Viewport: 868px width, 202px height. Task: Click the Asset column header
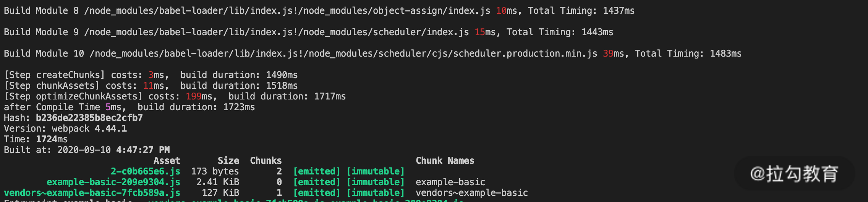coord(167,161)
